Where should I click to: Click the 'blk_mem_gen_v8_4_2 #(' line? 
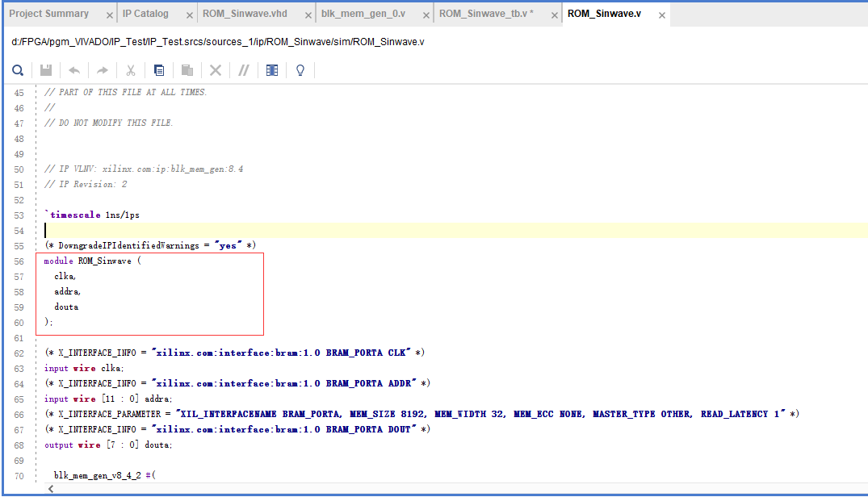click(105, 475)
